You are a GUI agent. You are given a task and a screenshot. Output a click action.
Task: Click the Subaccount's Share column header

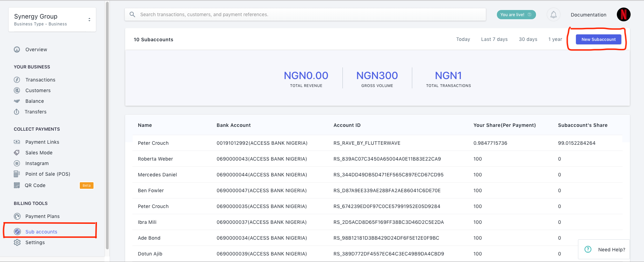point(582,125)
